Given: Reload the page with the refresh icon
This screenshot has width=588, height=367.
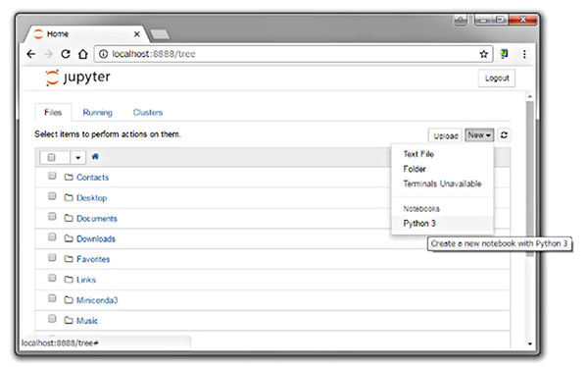Looking at the screenshot, I should [66, 54].
